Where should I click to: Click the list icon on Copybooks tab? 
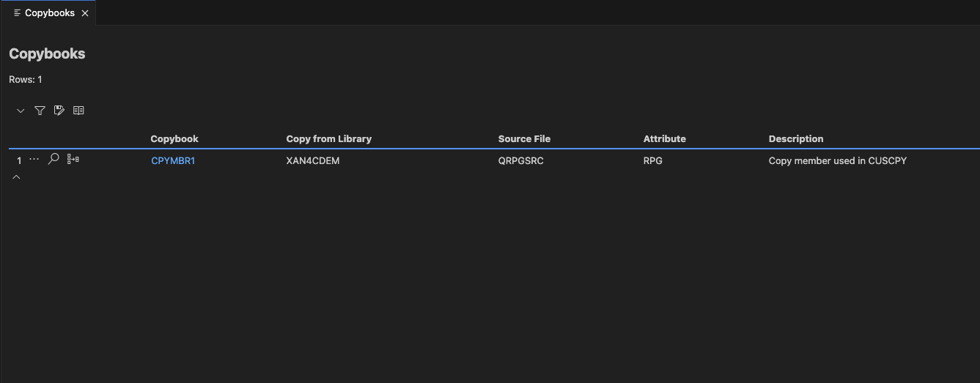pos(18,13)
